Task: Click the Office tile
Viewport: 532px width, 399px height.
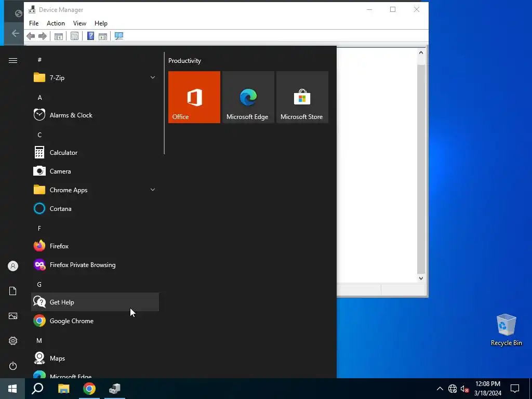Action: click(x=194, y=97)
